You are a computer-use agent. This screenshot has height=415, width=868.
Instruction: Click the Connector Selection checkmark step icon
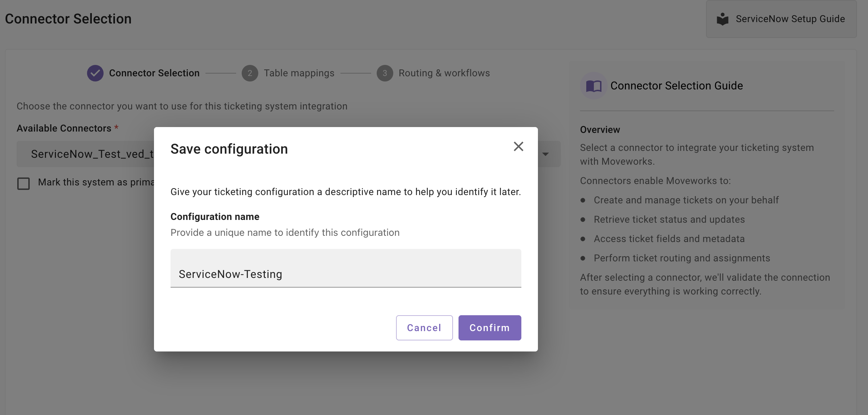(x=95, y=73)
